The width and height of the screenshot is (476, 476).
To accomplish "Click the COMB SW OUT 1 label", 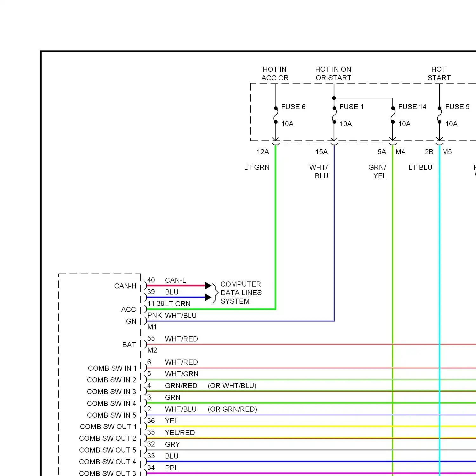I will [108, 426].
